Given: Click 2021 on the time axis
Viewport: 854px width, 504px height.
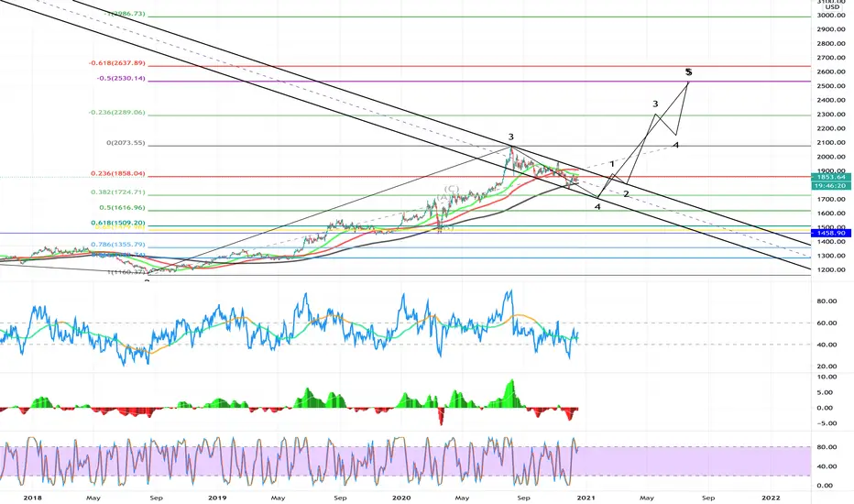Looking at the screenshot, I should point(586,498).
